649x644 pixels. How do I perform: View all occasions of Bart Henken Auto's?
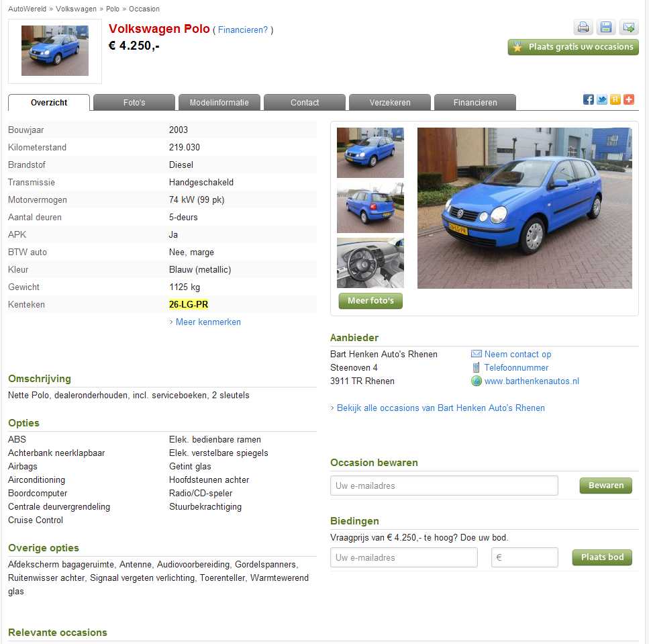tap(441, 408)
